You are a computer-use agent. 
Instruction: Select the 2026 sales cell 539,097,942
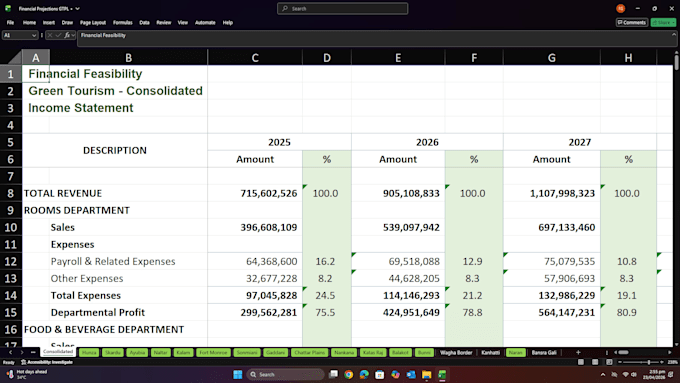coord(398,227)
